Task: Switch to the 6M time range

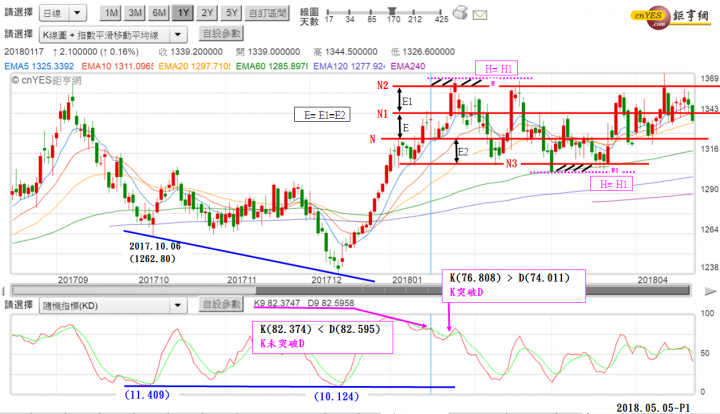Action: tap(158, 14)
